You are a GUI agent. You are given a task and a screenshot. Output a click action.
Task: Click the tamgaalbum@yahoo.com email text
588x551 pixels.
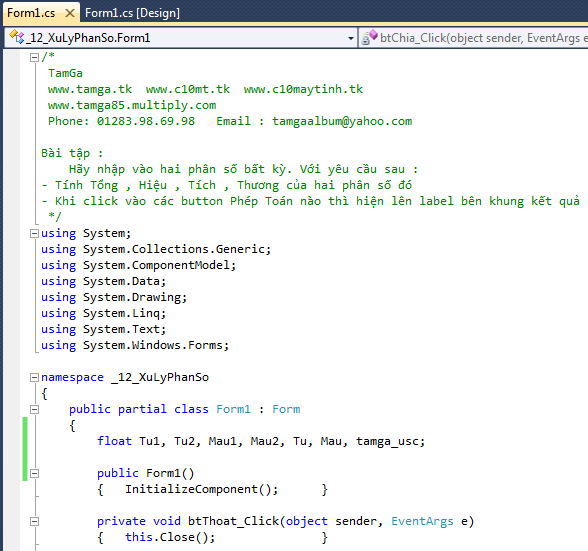pos(342,121)
